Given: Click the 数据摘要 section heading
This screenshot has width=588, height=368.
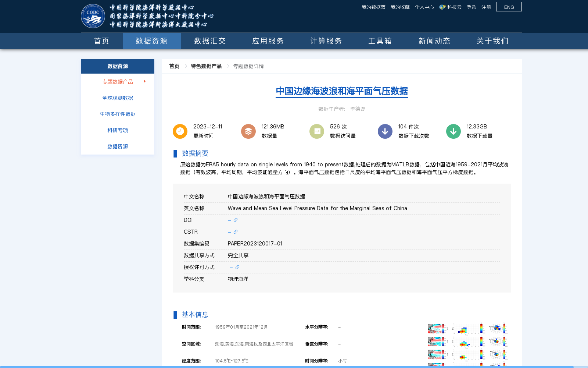Looking at the screenshot, I should 195,153.
